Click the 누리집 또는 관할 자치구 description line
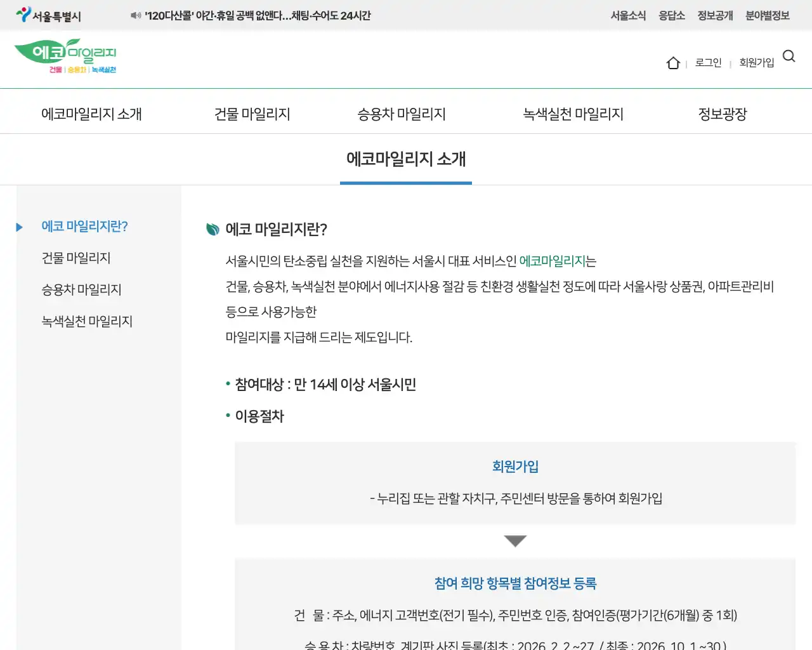 click(x=515, y=498)
